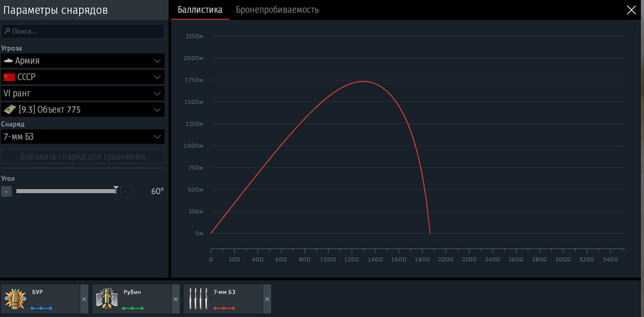Remove 7-мм БЗ from comparison
Screen dimensions: 644x317
pyautogui.click(x=267, y=300)
